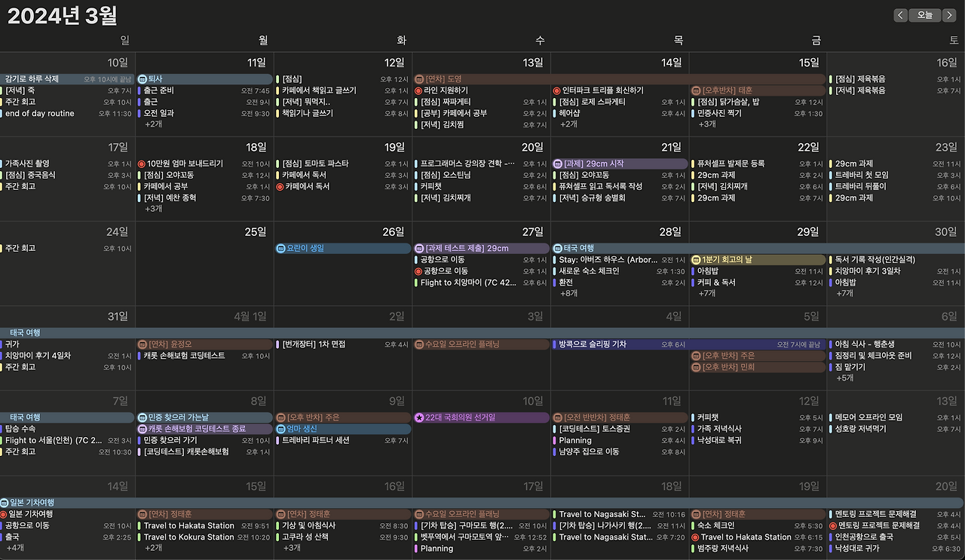Click the icon on [과제] 테스트 제출 29cm event
Viewport: 965px width, 560px height.
[x=420, y=248]
